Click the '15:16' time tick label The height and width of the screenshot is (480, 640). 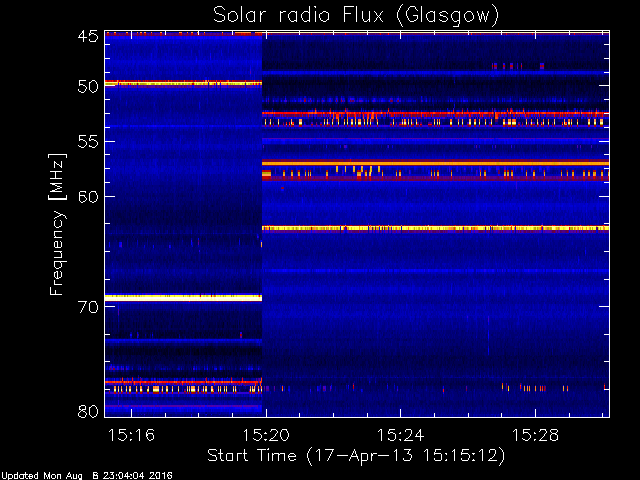click(x=131, y=435)
